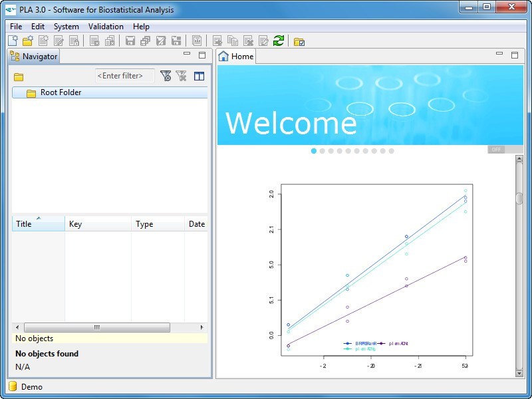Viewport: 532px width, 399px height.
Task: Select the Root Folder tree item
Action: point(110,92)
